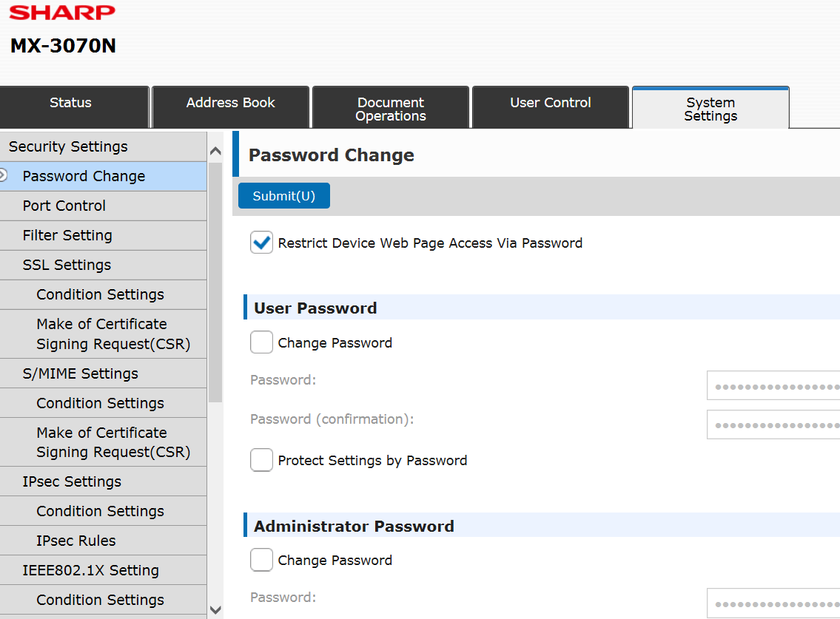This screenshot has height=619, width=840.
Task: Open SSL Settings
Action: 66,265
